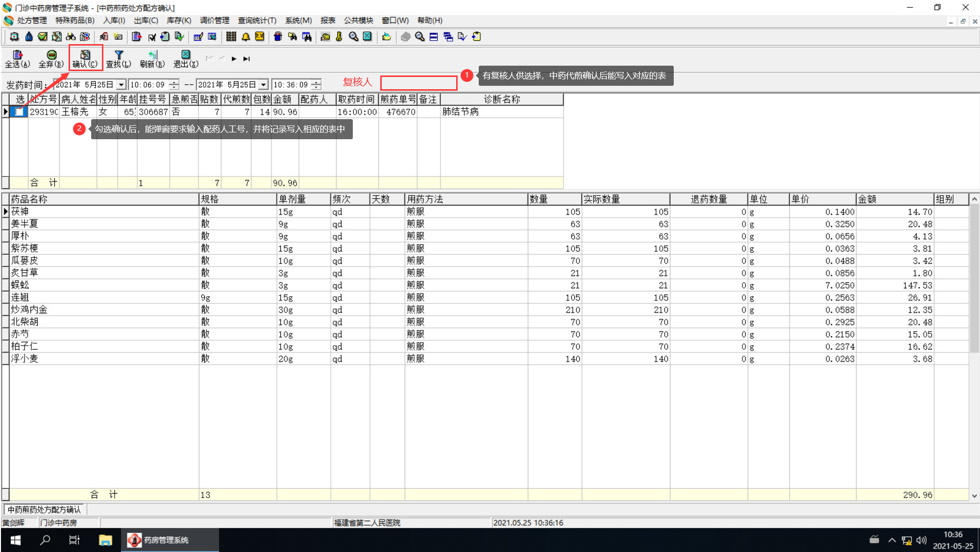Screen dimensions: 980x552
Task: Click the 全弃(B) deselect-all icon
Action: point(51,55)
